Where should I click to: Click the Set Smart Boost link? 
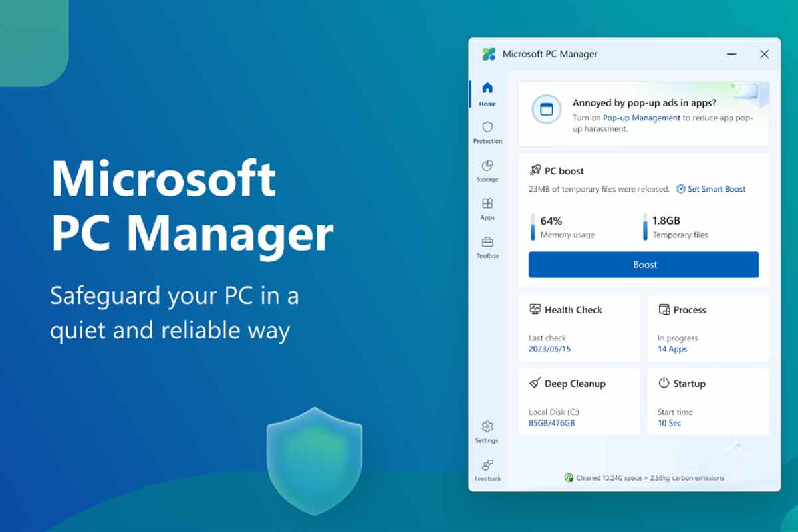(711, 189)
